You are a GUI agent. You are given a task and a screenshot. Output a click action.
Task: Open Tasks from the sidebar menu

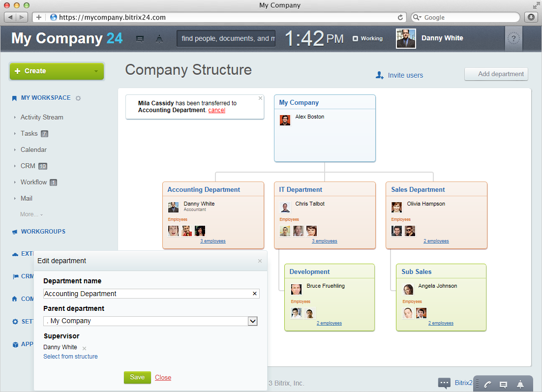[x=30, y=133]
